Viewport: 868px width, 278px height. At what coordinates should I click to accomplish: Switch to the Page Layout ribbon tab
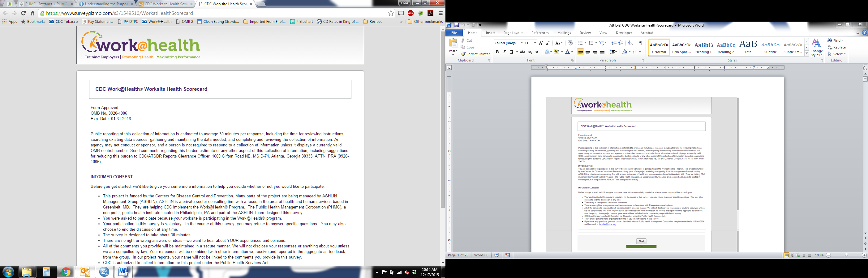(513, 33)
